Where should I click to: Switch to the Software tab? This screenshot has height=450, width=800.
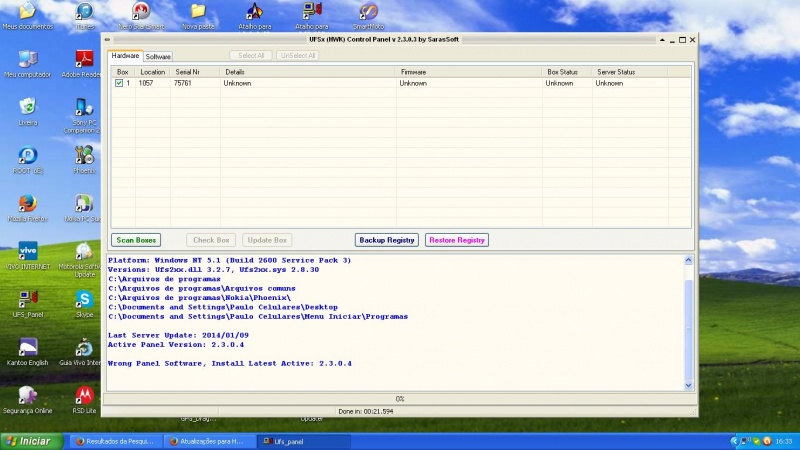(158, 57)
